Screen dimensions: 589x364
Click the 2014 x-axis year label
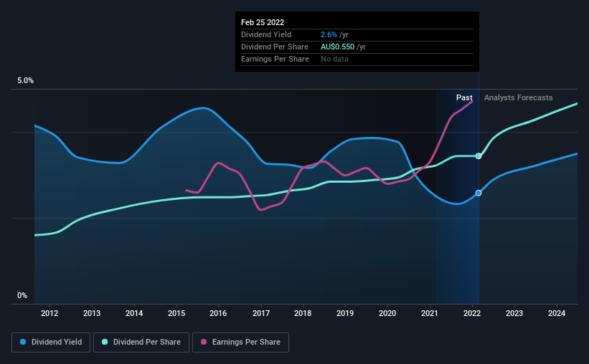point(134,313)
